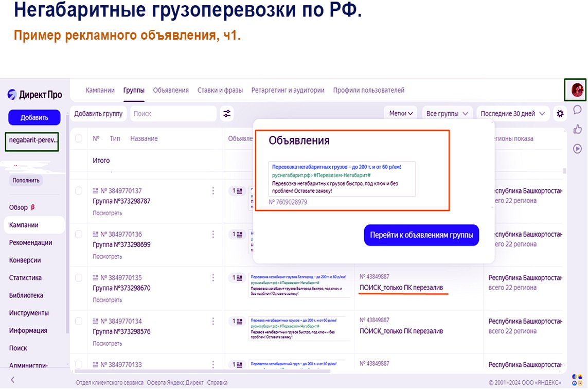Open the Ставки и фразы tab
Viewport: 588px width, 390px height.
coord(220,90)
